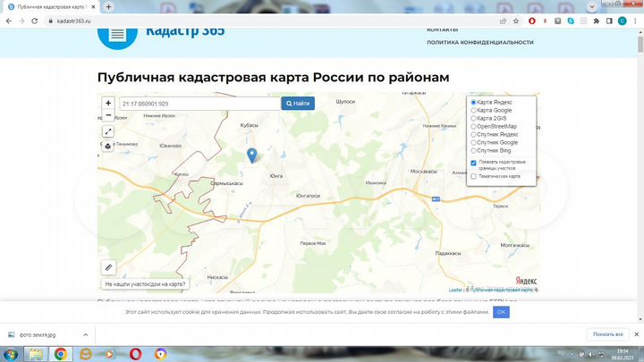Image resolution: width=644 pixels, height=362 pixels.
Task: Enable Тематическая карта checkbox
Action: tap(473, 176)
